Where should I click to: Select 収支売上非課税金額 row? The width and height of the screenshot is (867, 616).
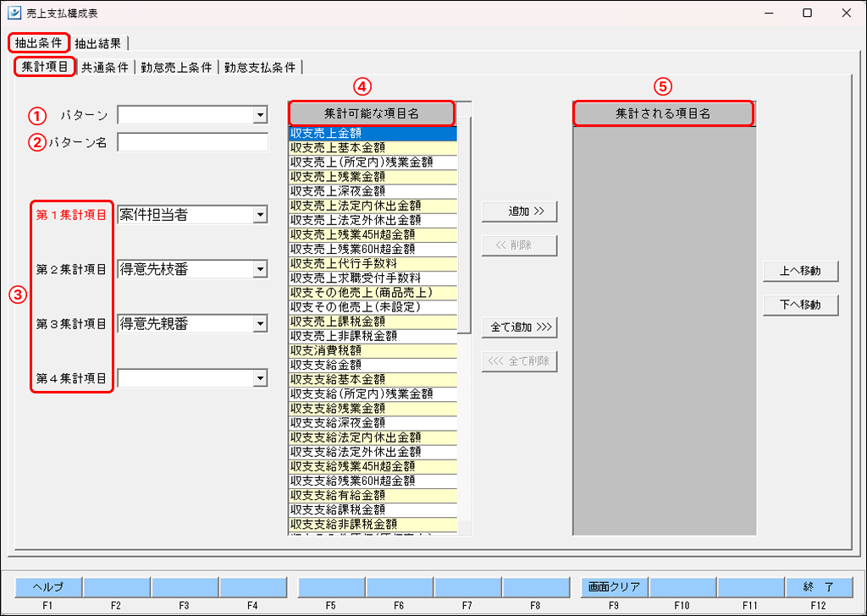tap(373, 336)
